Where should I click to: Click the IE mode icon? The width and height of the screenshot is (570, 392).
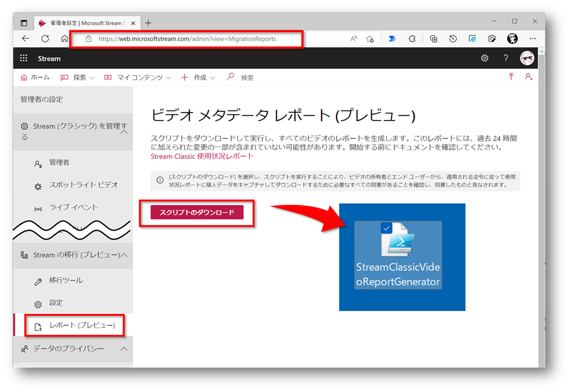472,39
